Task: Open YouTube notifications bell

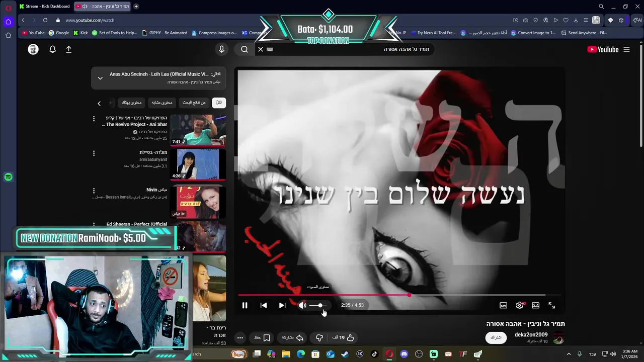Action: click(x=52, y=49)
